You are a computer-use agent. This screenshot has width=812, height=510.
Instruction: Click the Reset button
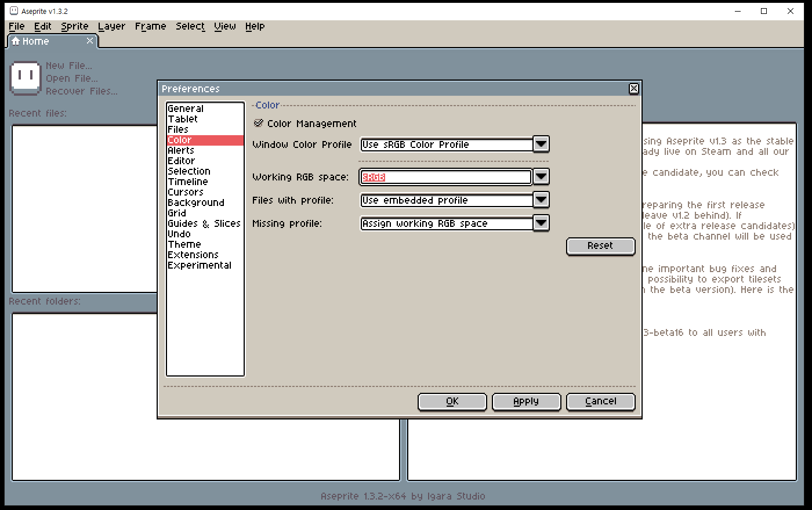point(600,246)
